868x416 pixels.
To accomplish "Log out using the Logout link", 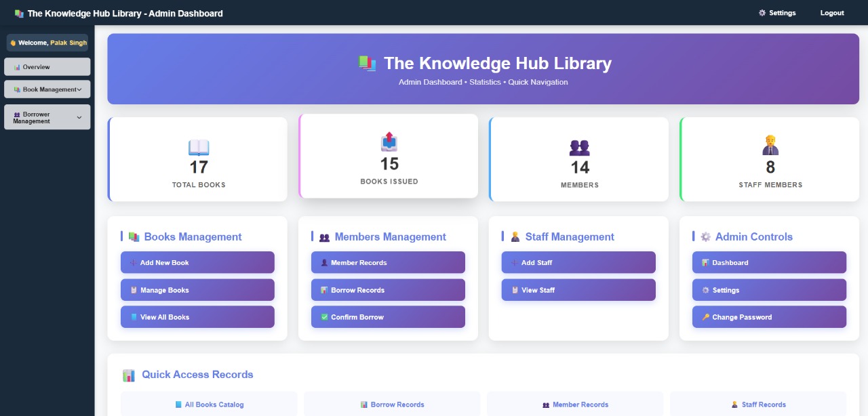I will pyautogui.click(x=832, y=13).
